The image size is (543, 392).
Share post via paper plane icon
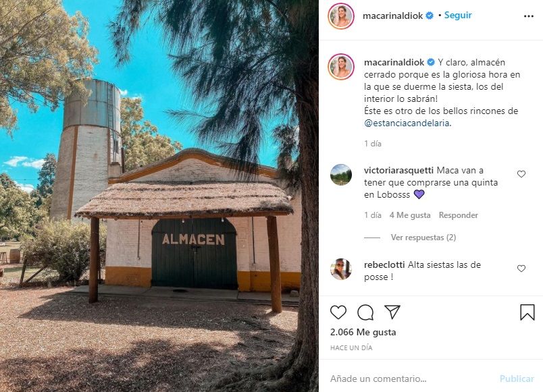392,312
